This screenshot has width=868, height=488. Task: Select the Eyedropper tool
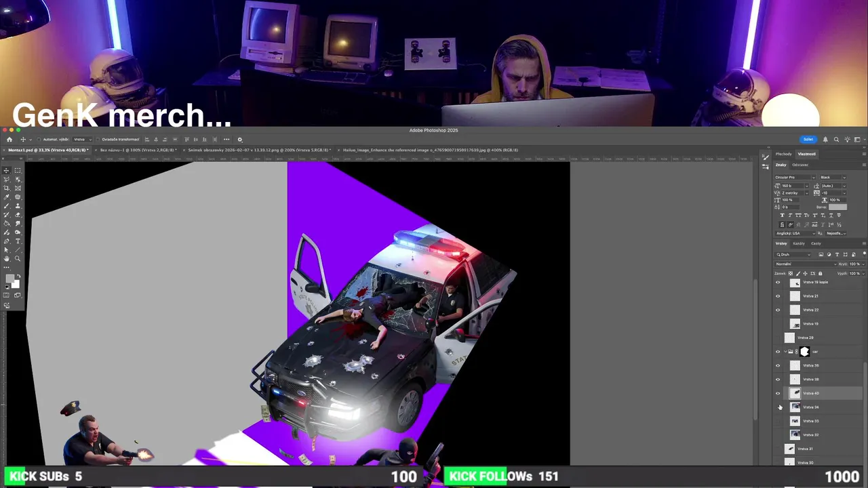click(6, 197)
